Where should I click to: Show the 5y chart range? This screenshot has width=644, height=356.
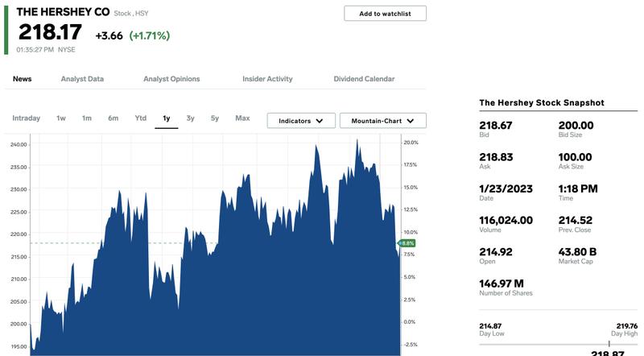point(214,118)
